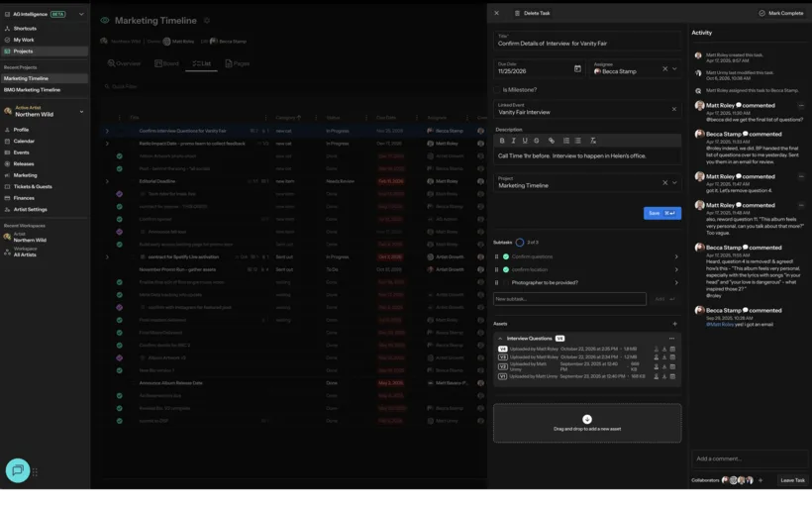Image resolution: width=812 pixels, height=508 pixels.
Task: Sort by the Category column header
Action: click(x=288, y=118)
